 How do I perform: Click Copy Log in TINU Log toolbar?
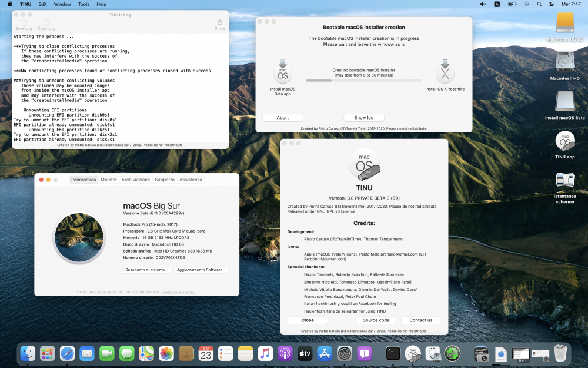[x=46, y=25]
